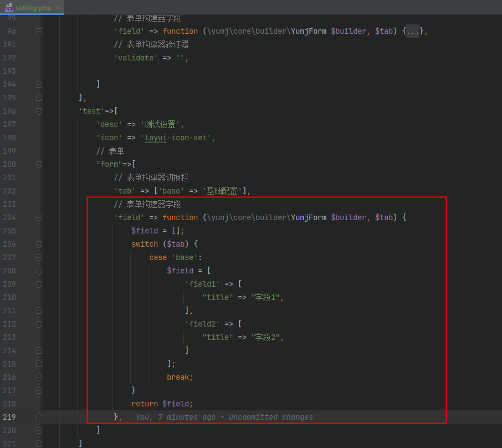Click '$field = [];' on line 205
502x448 pixels.
158,231
